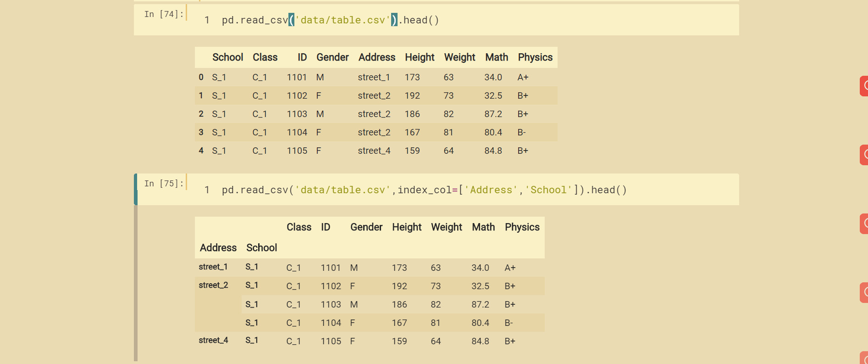Viewport: 868px width, 364px height.
Task: Select the In [75]: cell prompt
Action: (x=164, y=184)
